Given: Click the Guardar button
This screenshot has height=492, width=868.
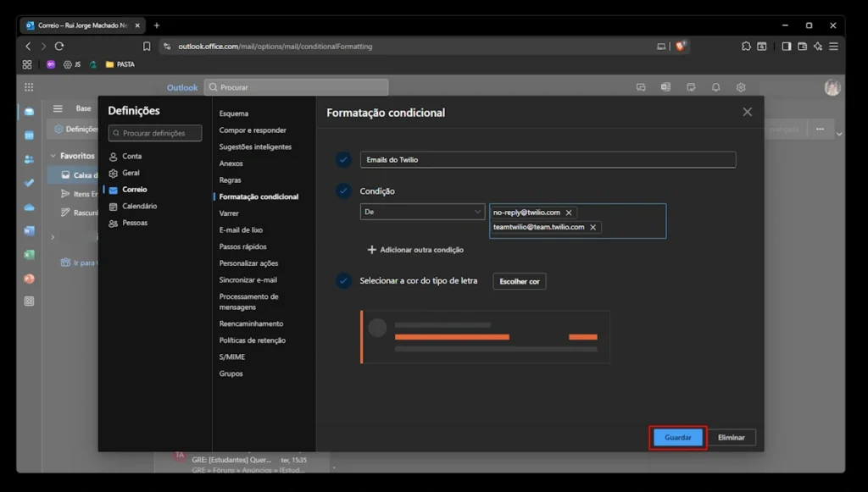Looking at the screenshot, I should point(677,438).
